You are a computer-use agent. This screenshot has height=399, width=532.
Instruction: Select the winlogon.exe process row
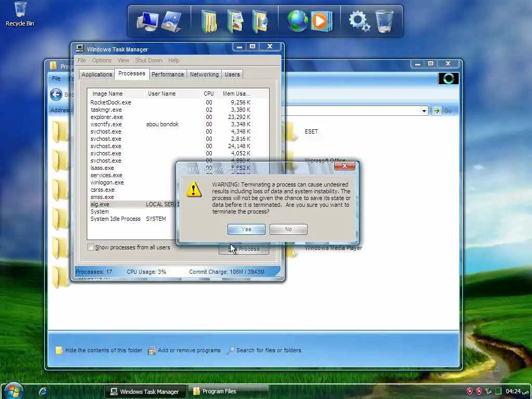pos(132,182)
